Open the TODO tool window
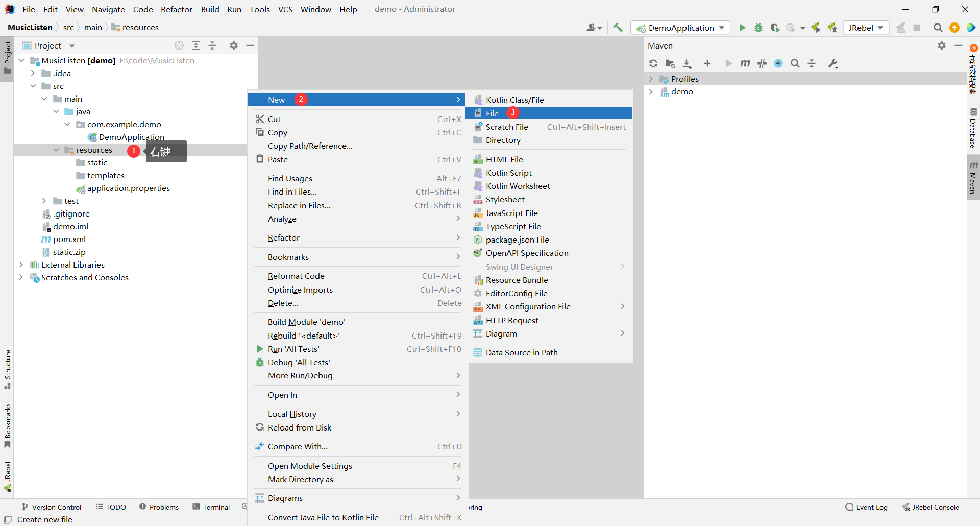 (x=111, y=507)
